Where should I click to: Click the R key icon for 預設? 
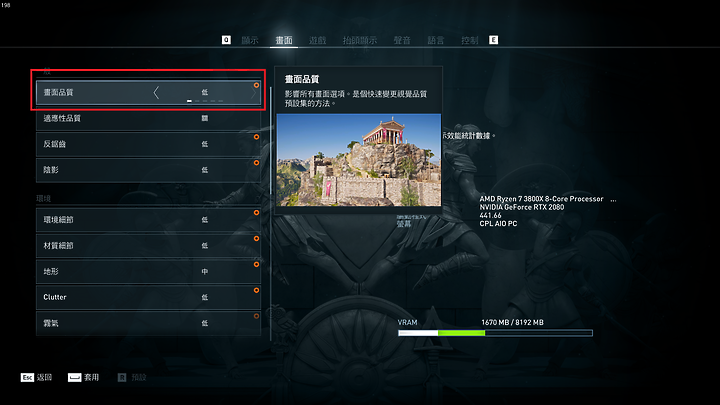click(122, 377)
